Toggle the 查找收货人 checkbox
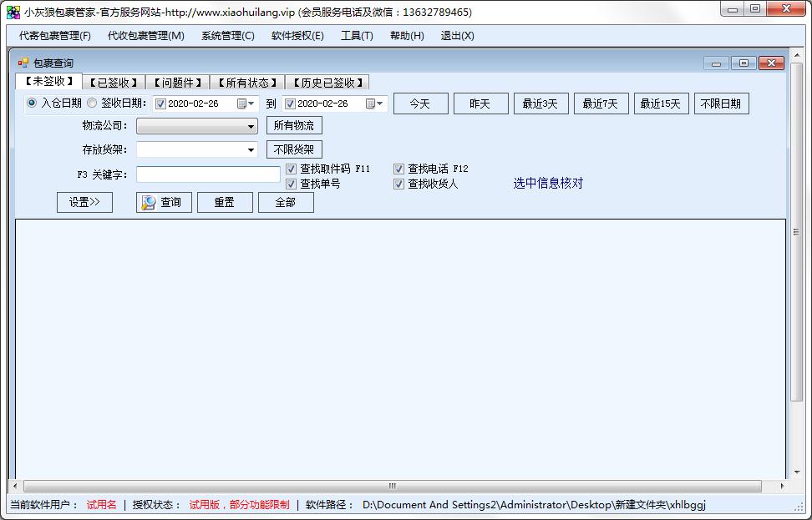 [398, 184]
